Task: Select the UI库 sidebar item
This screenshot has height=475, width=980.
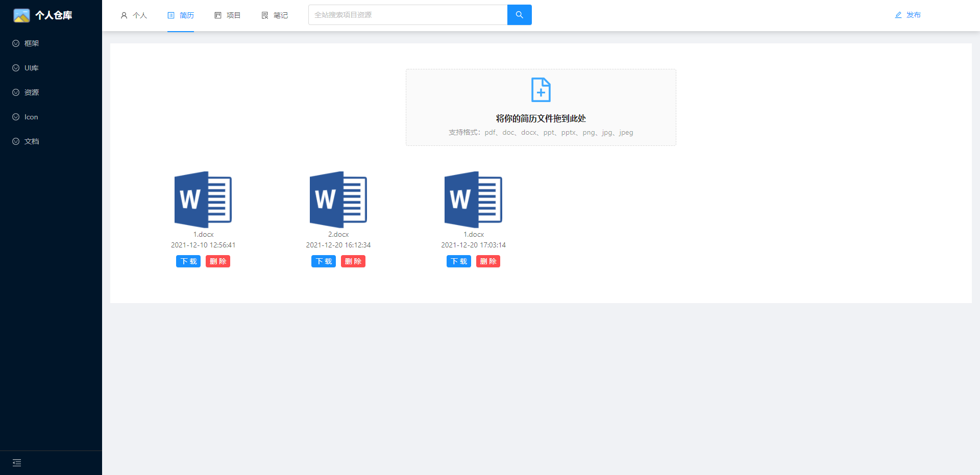Action: 31,67
